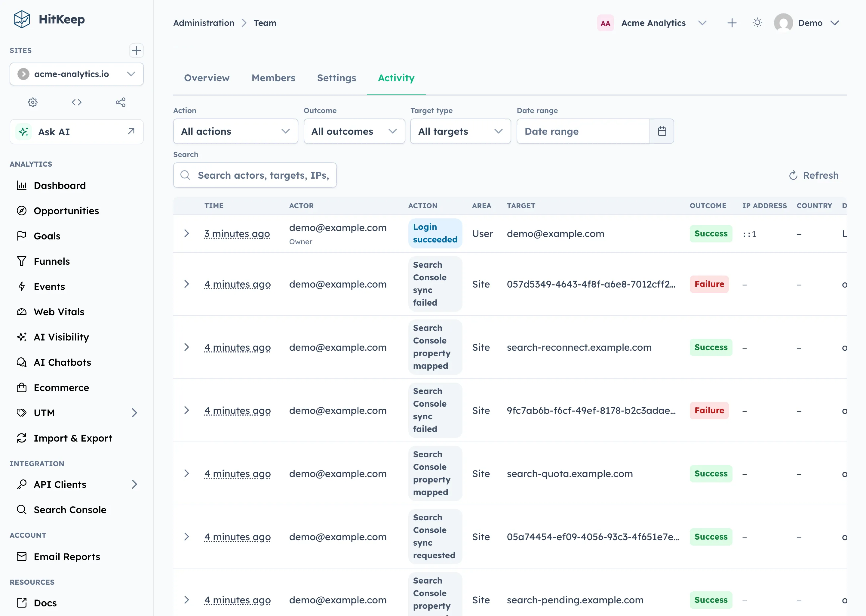866x616 pixels.
Task: Click the Administration breadcrumb link
Action: (204, 23)
